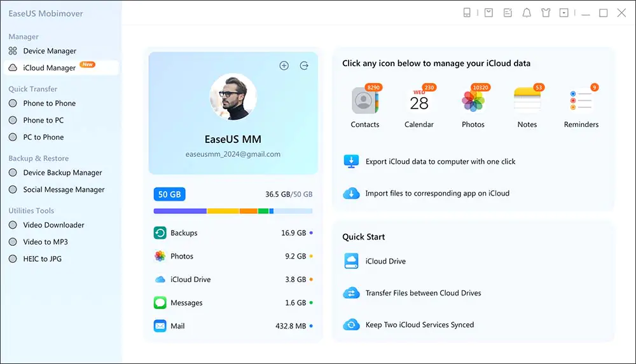The width and height of the screenshot is (636, 364).
Task: Select Phone to PC transfer
Action: coord(43,121)
